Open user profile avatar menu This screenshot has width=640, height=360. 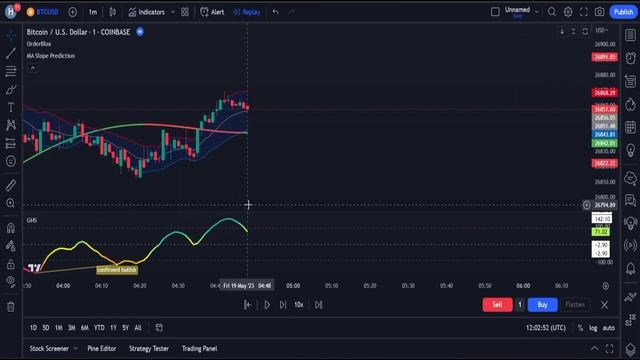pyautogui.click(x=11, y=12)
